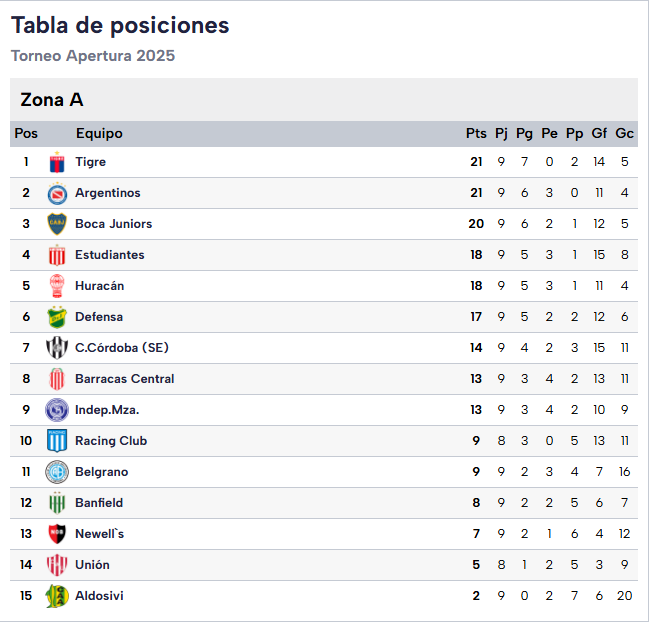Click the Gf column header
The width and height of the screenshot is (668, 643).
point(599,134)
